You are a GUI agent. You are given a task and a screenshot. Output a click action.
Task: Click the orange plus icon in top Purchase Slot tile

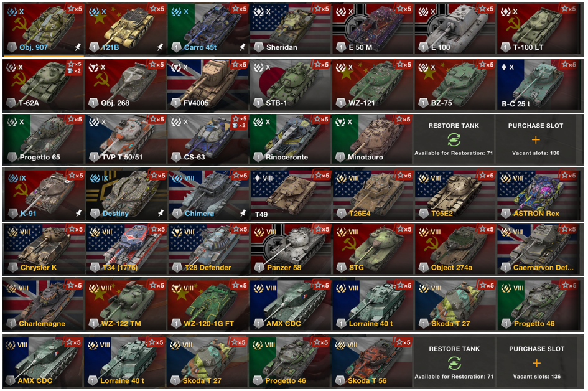pos(536,140)
